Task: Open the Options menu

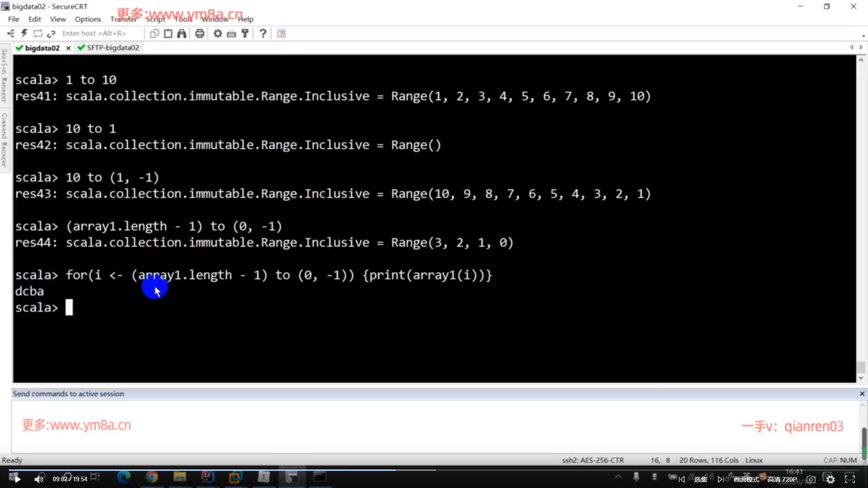Action: [88, 19]
